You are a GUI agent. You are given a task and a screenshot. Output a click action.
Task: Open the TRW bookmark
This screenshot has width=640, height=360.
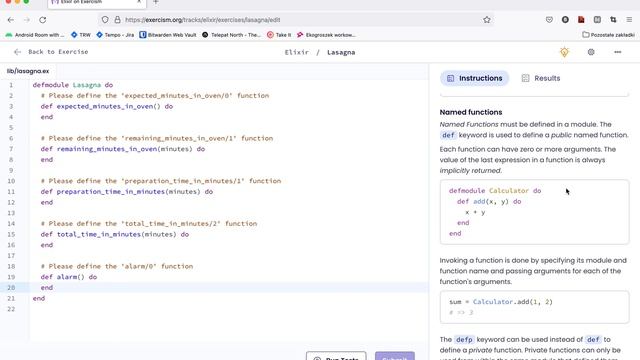tap(81, 35)
